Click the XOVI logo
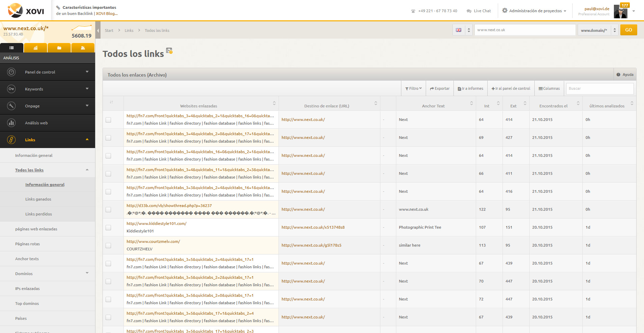The image size is (644, 333). click(x=26, y=11)
